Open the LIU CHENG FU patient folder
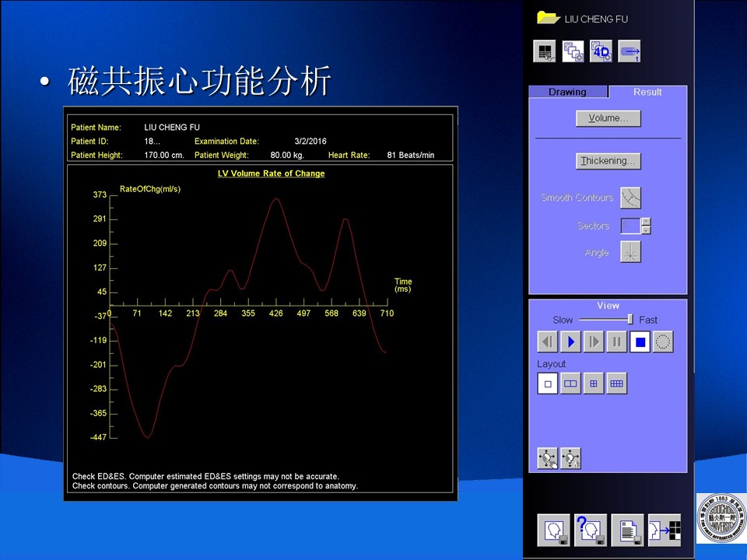This screenshot has height=560, width=747. [549, 18]
